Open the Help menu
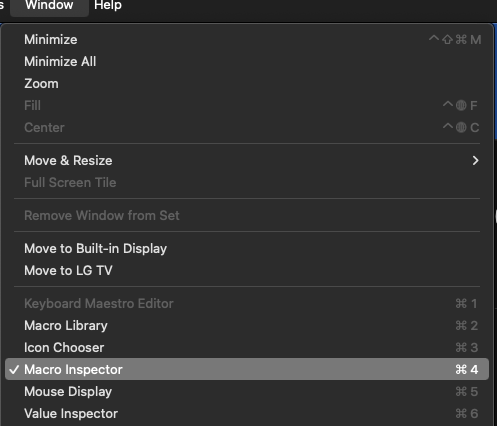 click(x=108, y=5)
